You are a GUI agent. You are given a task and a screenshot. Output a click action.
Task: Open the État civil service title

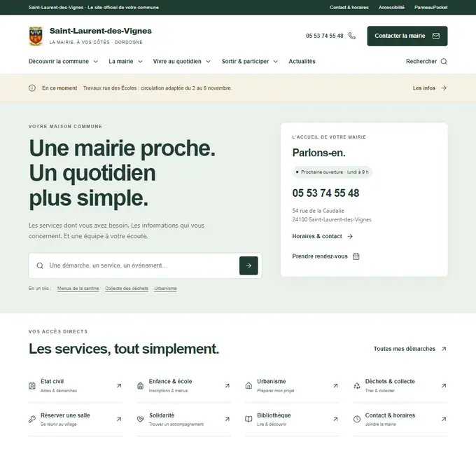tap(52, 381)
